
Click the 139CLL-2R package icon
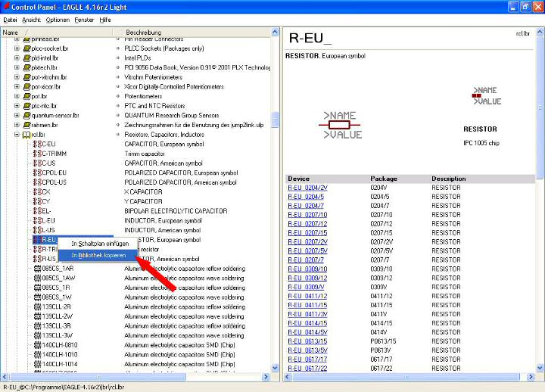[x=36, y=306]
